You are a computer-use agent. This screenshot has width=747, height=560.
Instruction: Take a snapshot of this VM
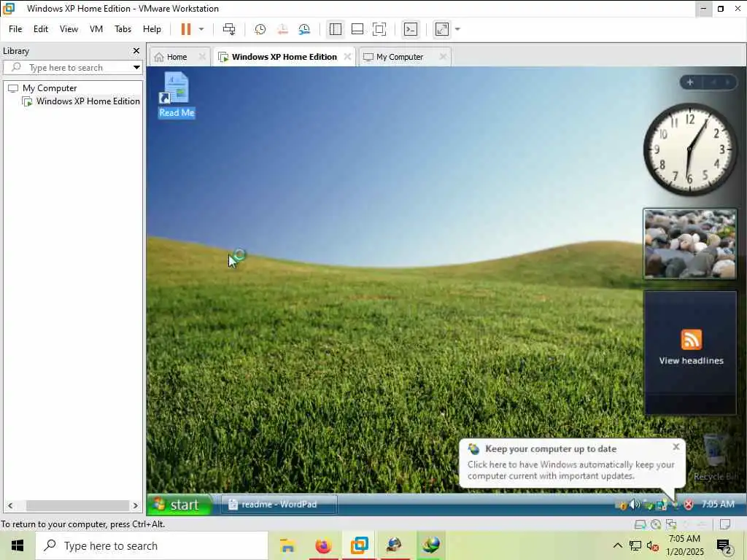(260, 29)
